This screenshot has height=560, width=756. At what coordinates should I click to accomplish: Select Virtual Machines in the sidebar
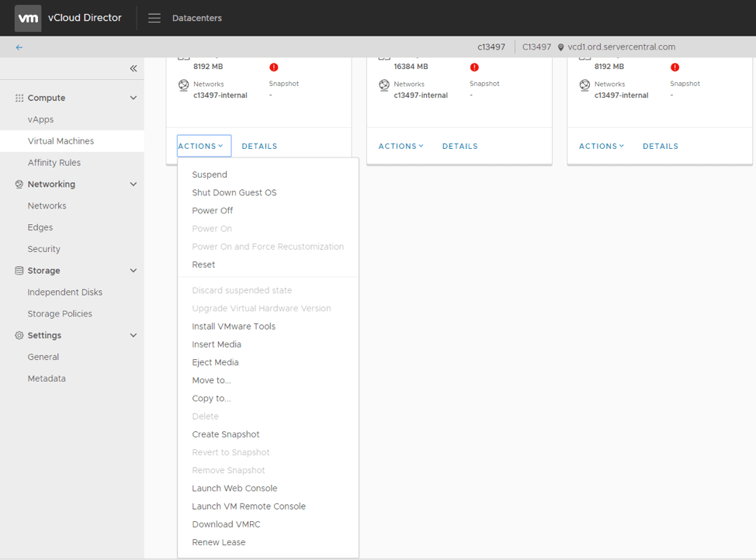[60, 140]
